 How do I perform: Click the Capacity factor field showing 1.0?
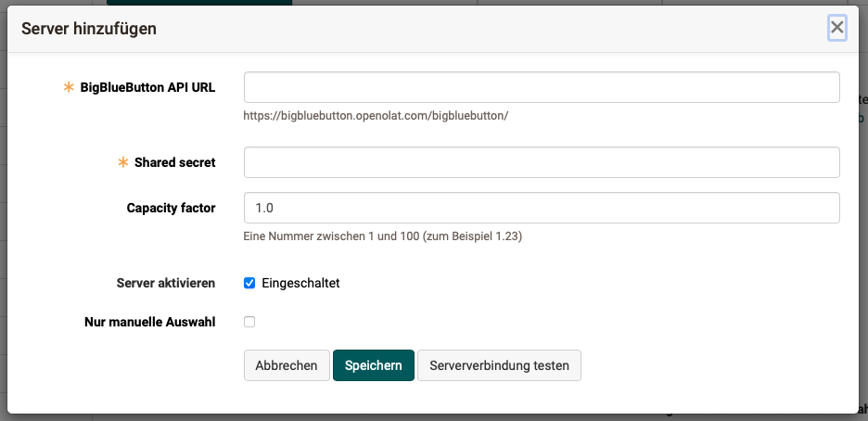click(542, 208)
